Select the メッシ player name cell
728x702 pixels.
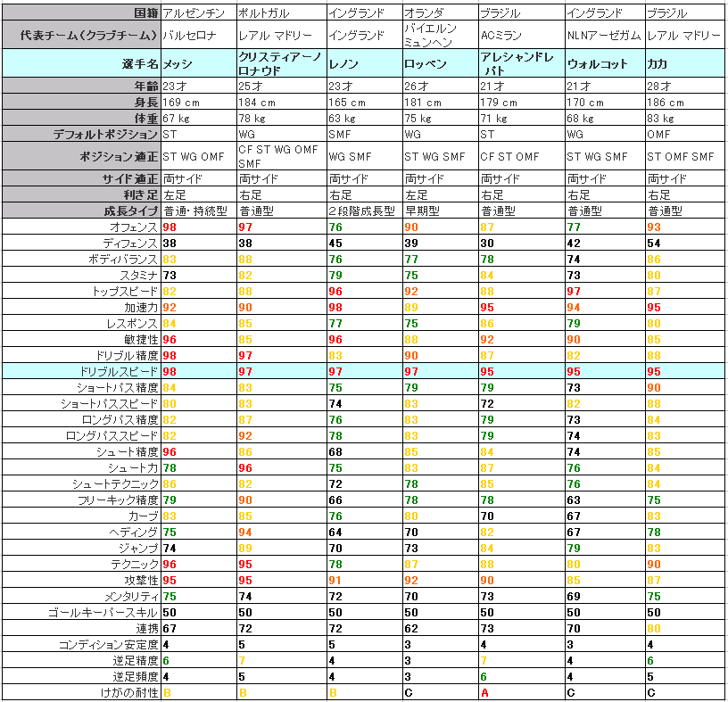(x=198, y=64)
